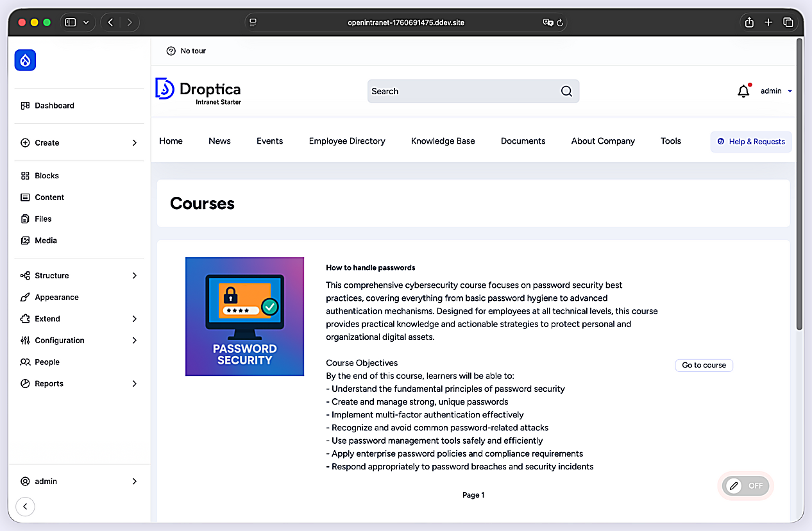Click the search magnifier icon
The height and width of the screenshot is (531, 812).
point(566,91)
